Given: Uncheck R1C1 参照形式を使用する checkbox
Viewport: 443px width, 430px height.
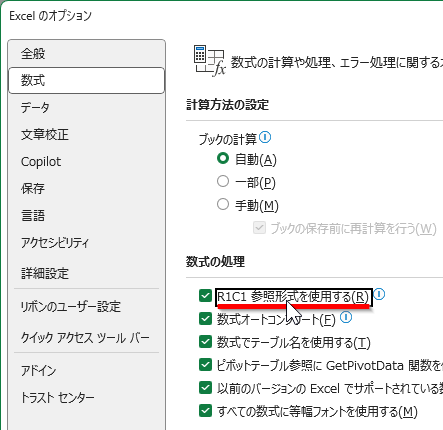Looking at the screenshot, I should 205,296.
